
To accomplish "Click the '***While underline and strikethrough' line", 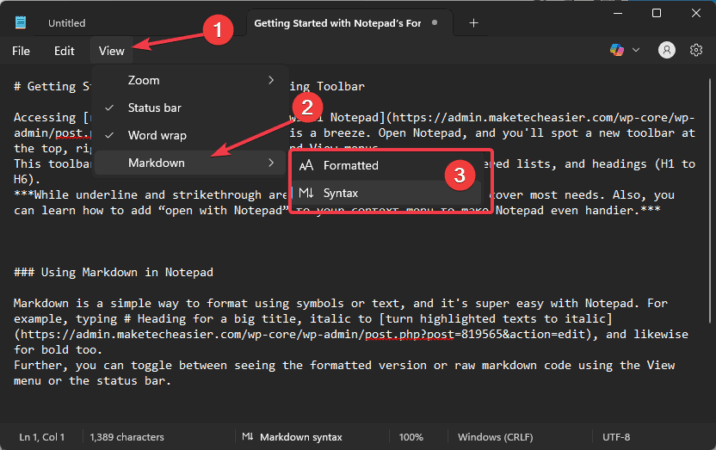I will (x=150, y=195).
